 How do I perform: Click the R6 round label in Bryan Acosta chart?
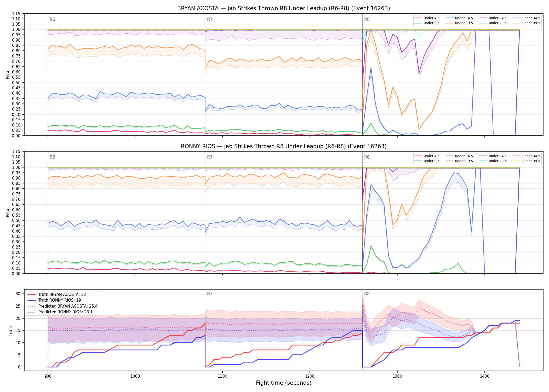click(x=52, y=19)
